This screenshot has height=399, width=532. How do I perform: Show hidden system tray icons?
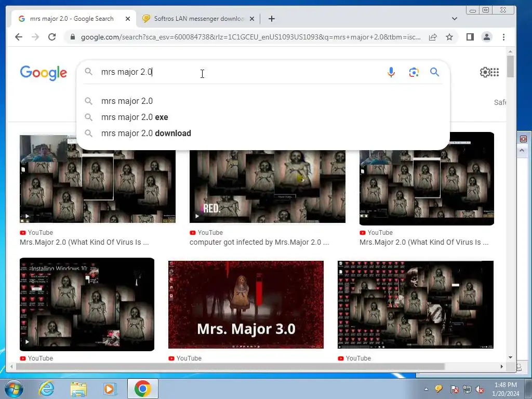tap(426, 389)
